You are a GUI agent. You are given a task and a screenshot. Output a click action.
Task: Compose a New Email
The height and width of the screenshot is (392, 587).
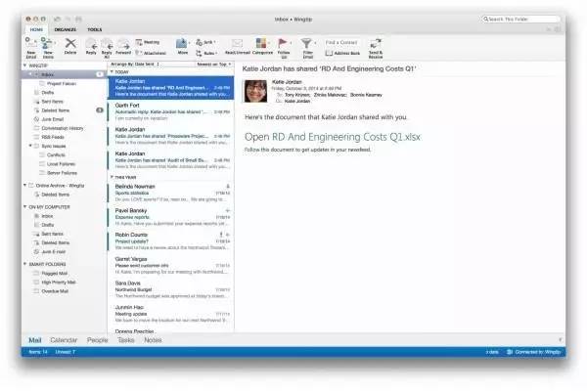(x=31, y=48)
